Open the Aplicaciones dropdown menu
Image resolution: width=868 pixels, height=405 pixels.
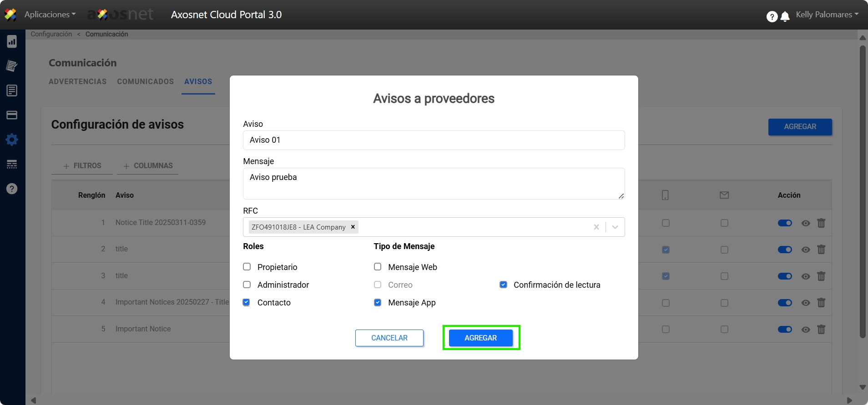pyautogui.click(x=50, y=15)
